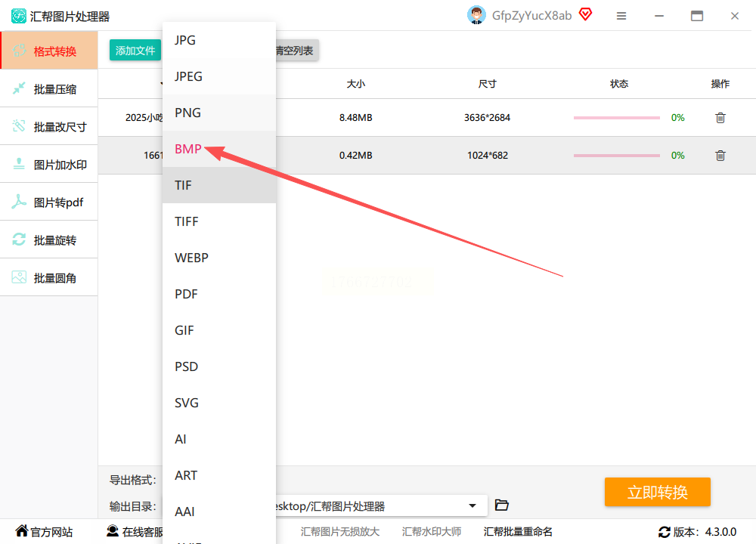Click the 0.42MB size cell
756x544 pixels.
356,155
